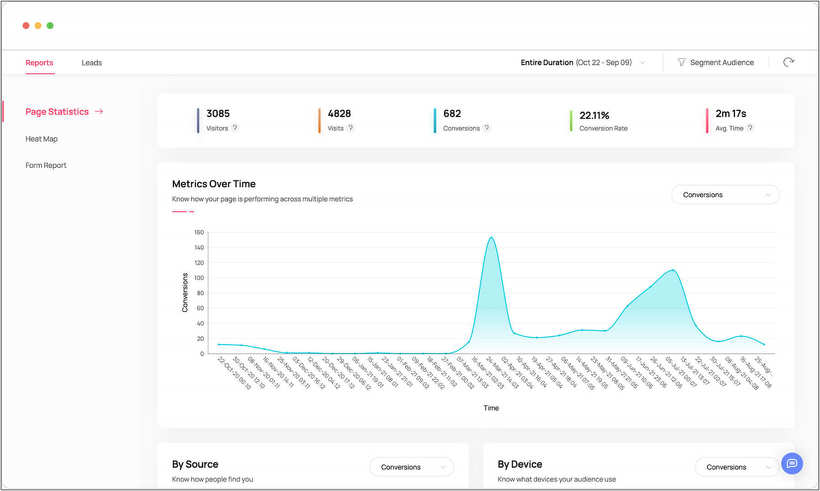Click the filter funnel icon
820x491 pixels.
click(681, 62)
